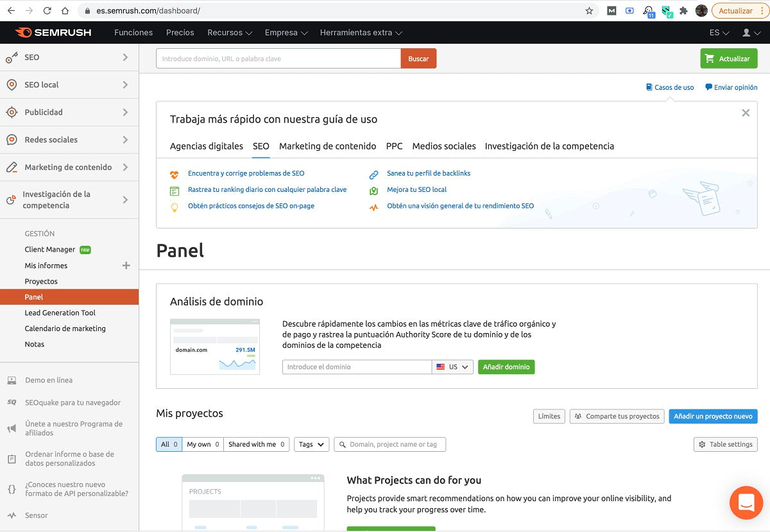Screen dimensions: 770x532
Task: Open the Table settings button
Action: 726,445
